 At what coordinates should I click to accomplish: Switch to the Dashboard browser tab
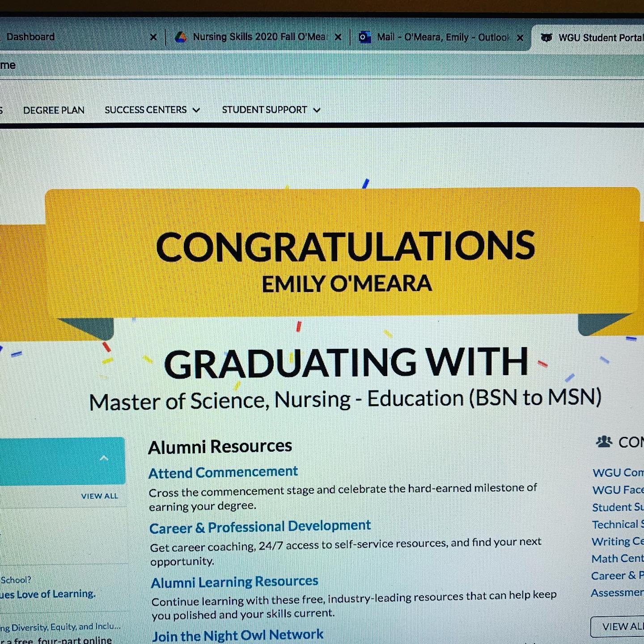76,37
